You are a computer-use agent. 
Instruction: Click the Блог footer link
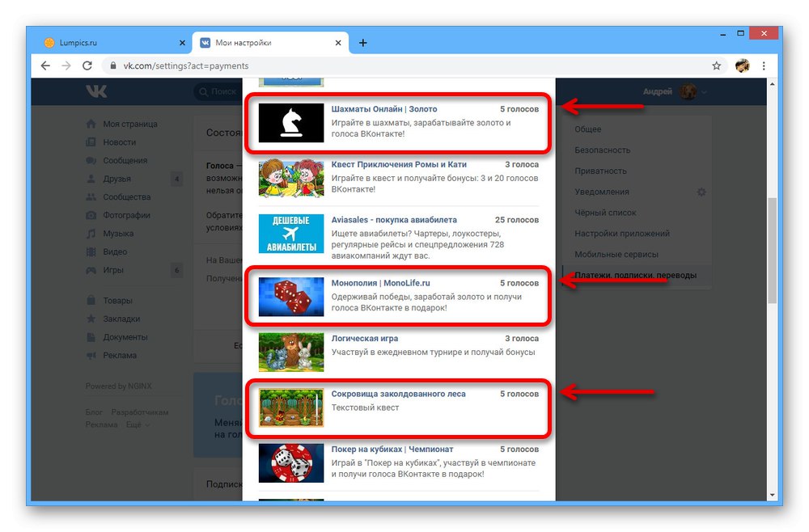click(x=94, y=412)
